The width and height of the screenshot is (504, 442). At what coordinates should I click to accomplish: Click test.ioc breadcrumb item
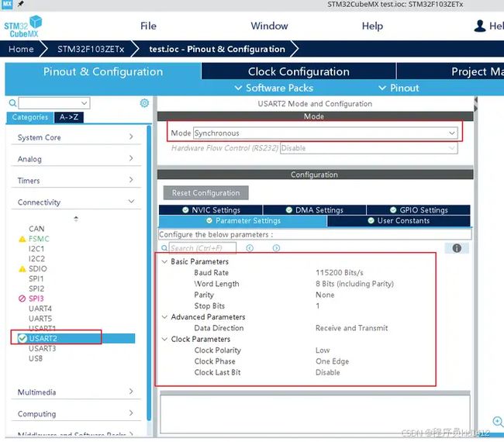click(217, 49)
